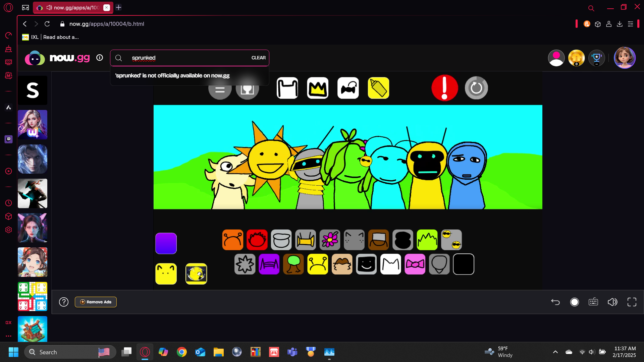Select the pink flower character icon

pyautogui.click(x=330, y=240)
